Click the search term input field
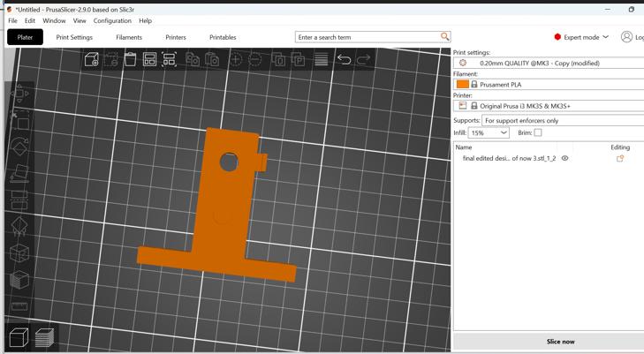Viewport: 644px width, 354px height. (367, 37)
